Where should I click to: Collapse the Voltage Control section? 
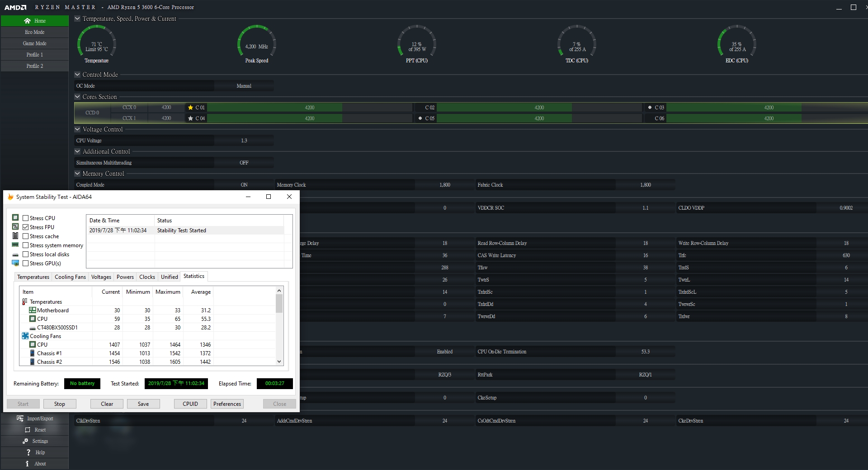[x=77, y=129]
